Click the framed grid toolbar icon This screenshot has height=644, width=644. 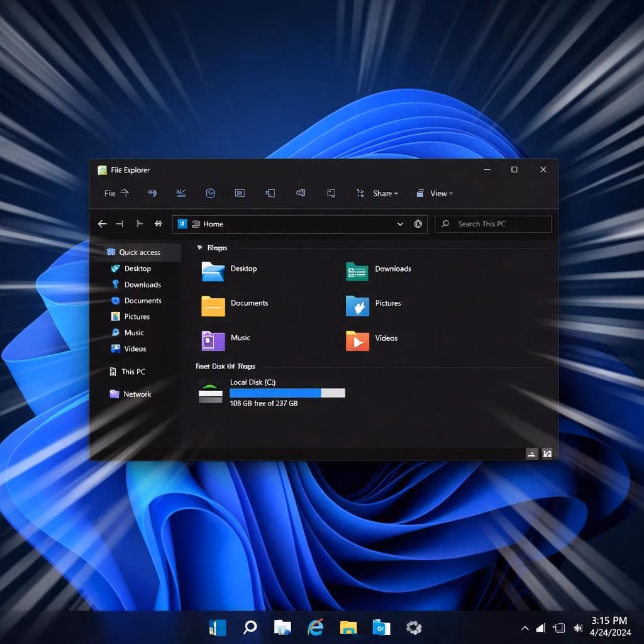point(240,193)
